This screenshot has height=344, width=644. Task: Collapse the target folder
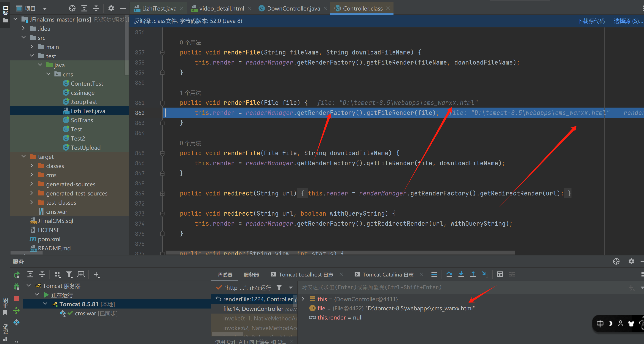pos(24,156)
